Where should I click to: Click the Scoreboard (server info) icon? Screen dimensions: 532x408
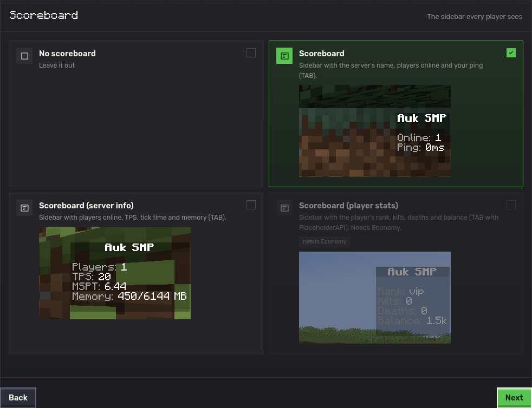(x=24, y=208)
